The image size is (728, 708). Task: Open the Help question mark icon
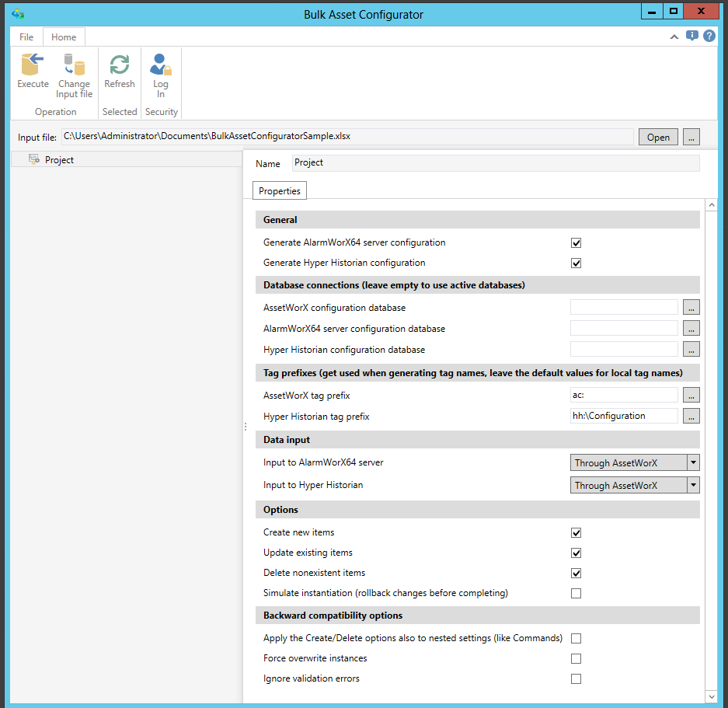pyautogui.click(x=709, y=36)
